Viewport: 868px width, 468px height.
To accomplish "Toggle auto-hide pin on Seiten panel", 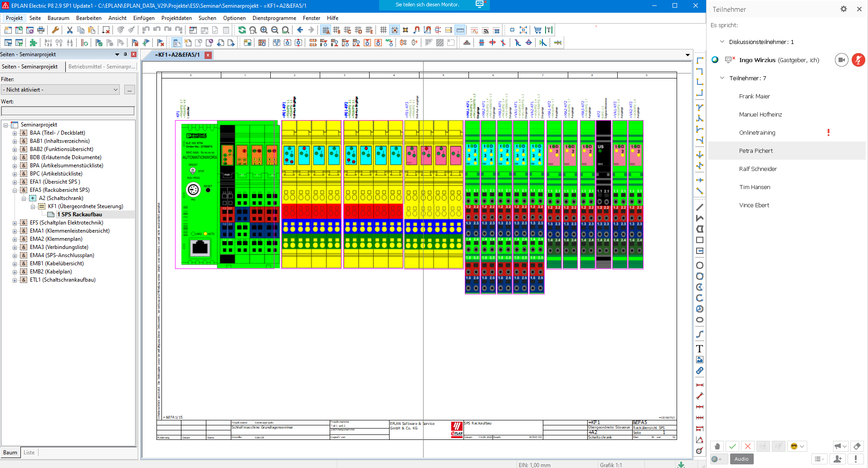I will coord(125,54).
